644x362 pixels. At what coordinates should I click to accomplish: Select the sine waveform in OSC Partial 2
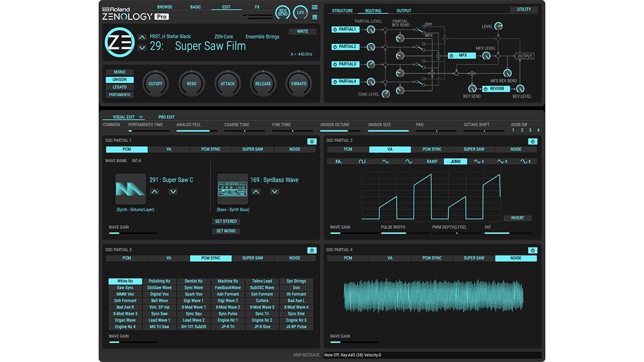click(x=408, y=161)
